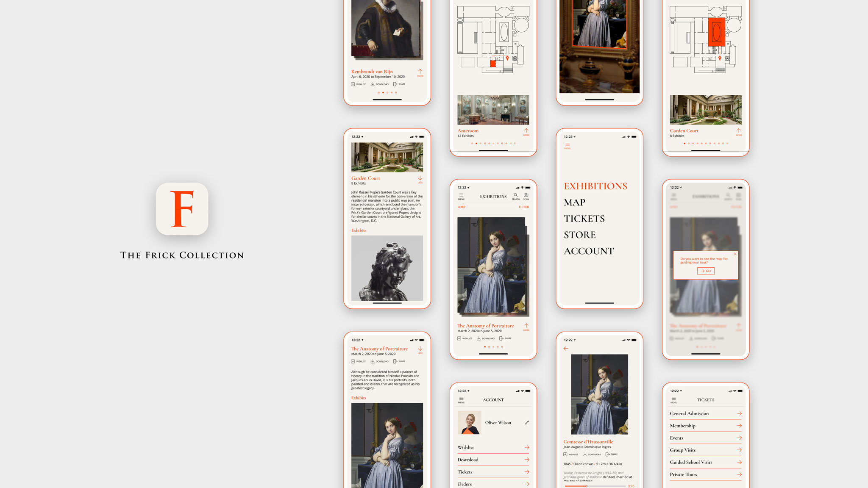Image resolution: width=868 pixels, height=488 pixels.
Task: Click the edit pencil next to Oliver Wilson
Action: (527, 422)
